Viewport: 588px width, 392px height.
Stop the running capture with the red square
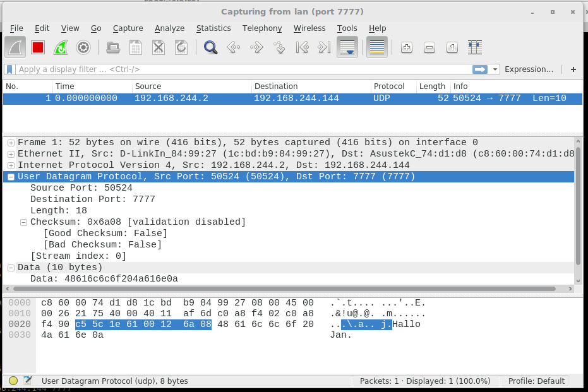tap(38, 47)
